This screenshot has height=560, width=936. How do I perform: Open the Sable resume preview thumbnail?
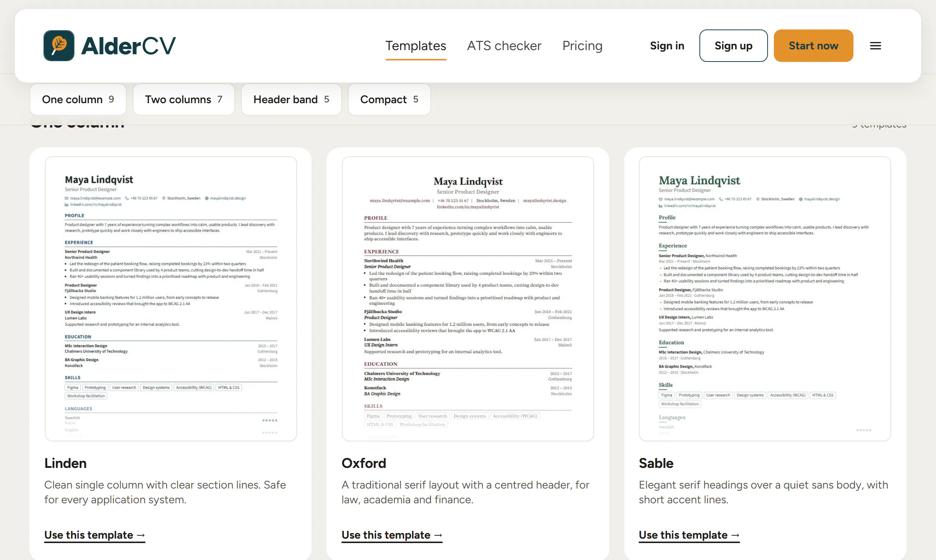[x=765, y=298]
